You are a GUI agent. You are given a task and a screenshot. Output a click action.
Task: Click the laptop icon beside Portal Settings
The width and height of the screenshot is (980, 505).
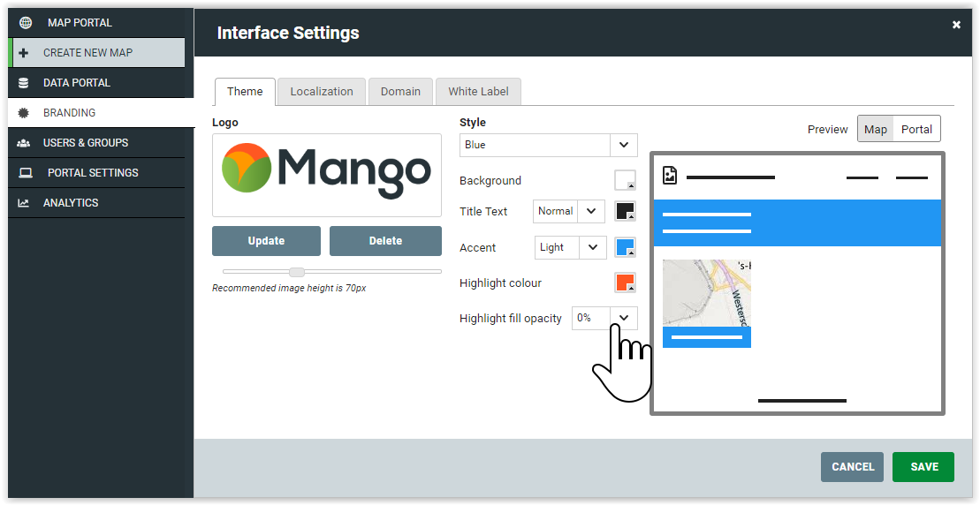(x=26, y=173)
